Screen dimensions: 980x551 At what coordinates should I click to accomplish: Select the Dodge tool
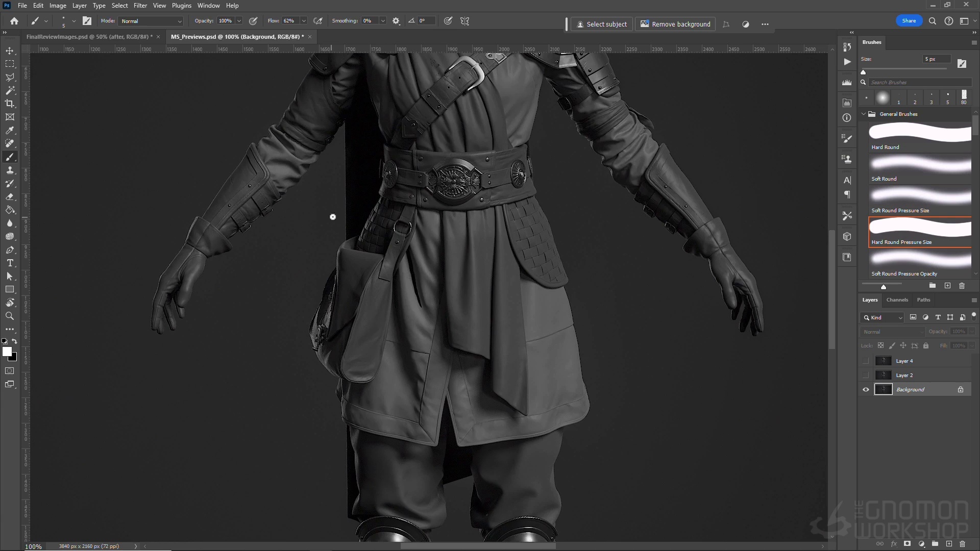click(10, 236)
